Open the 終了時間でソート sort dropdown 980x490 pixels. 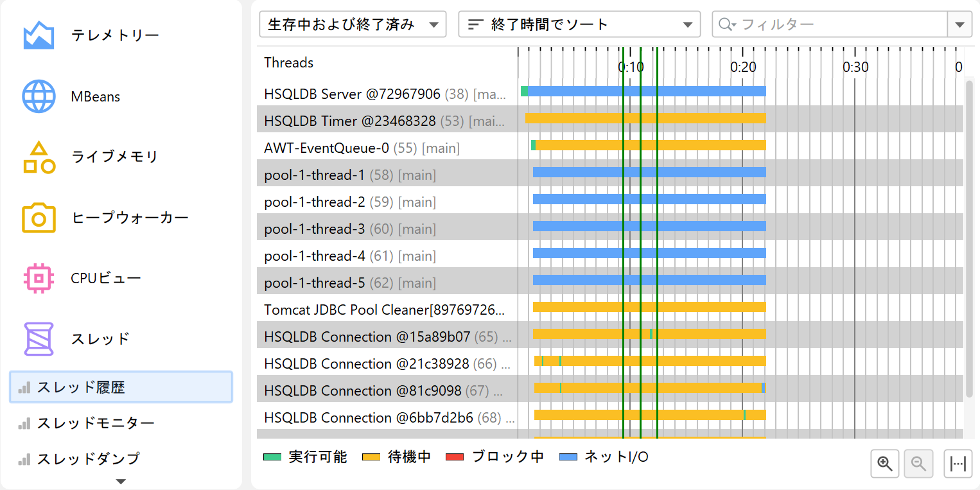coord(579,25)
